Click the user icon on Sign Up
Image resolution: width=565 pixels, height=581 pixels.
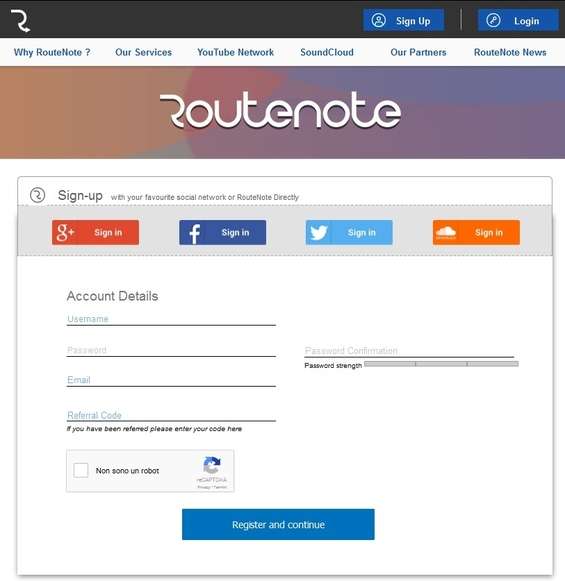click(379, 20)
